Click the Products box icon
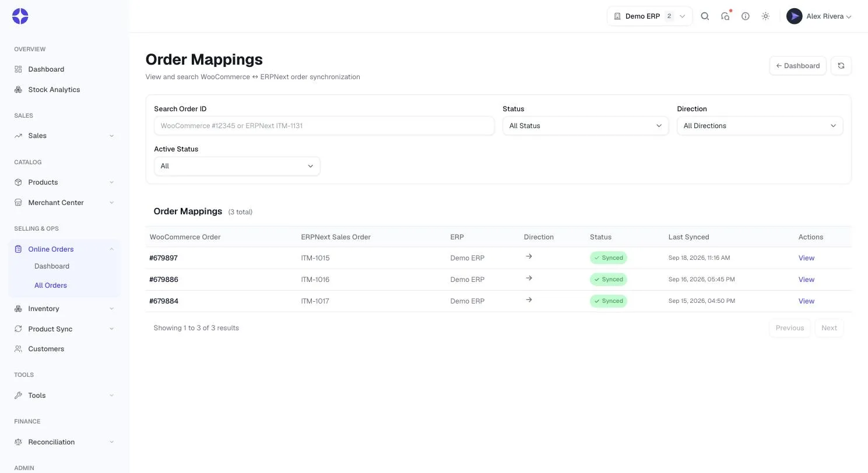The width and height of the screenshot is (868, 473). click(x=18, y=182)
